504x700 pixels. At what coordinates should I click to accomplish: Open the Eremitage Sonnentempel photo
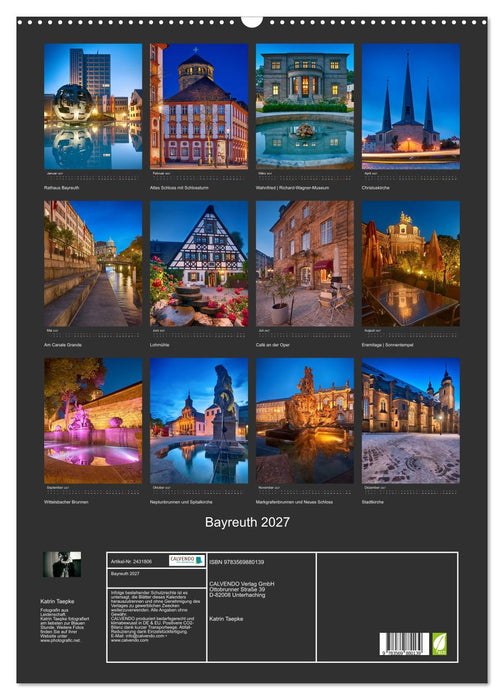[x=411, y=263]
